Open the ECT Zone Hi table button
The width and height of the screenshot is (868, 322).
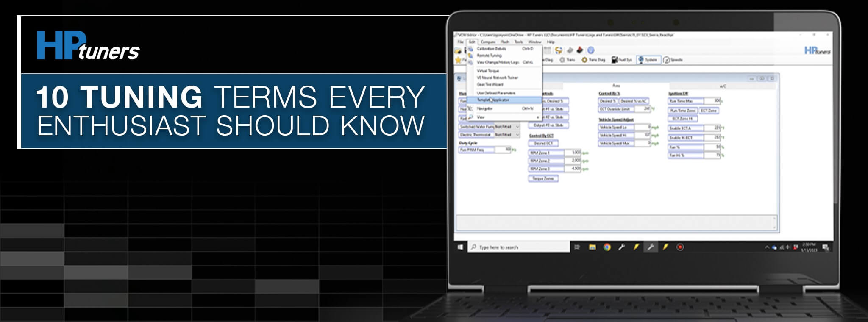click(682, 119)
